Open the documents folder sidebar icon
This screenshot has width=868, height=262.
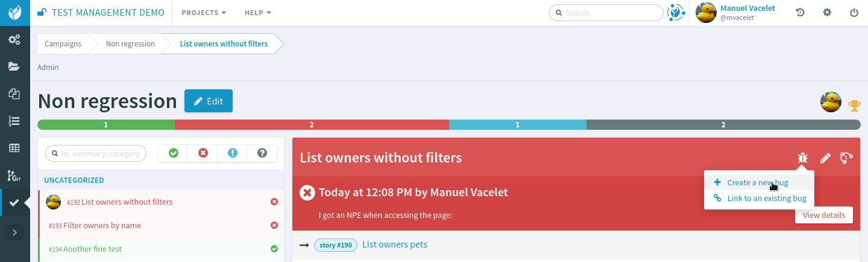click(x=14, y=67)
